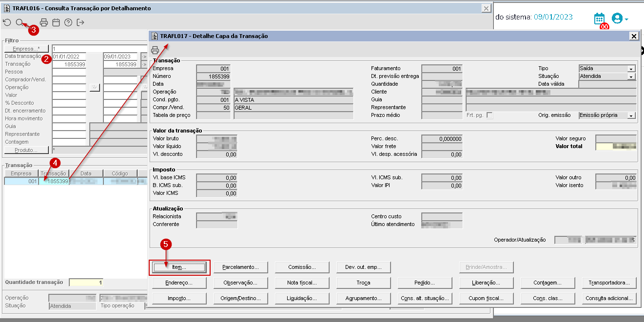The height and width of the screenshot is (322, 644).
Task: Click the TRAFL017 window title document icon
Action: (155, 36)
